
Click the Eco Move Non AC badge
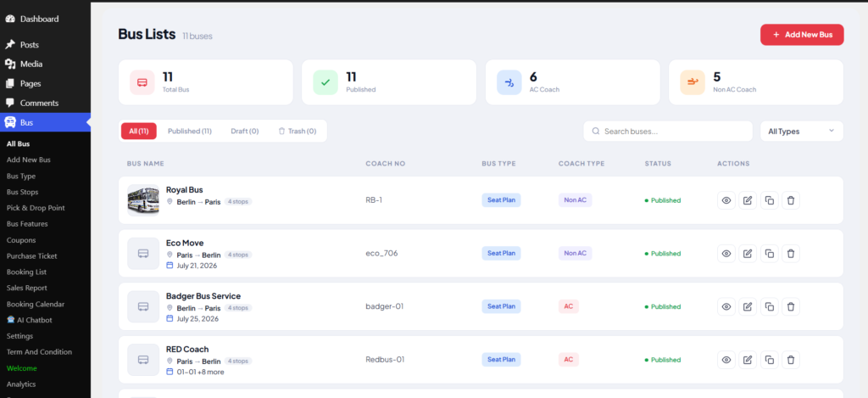point(576,254)
